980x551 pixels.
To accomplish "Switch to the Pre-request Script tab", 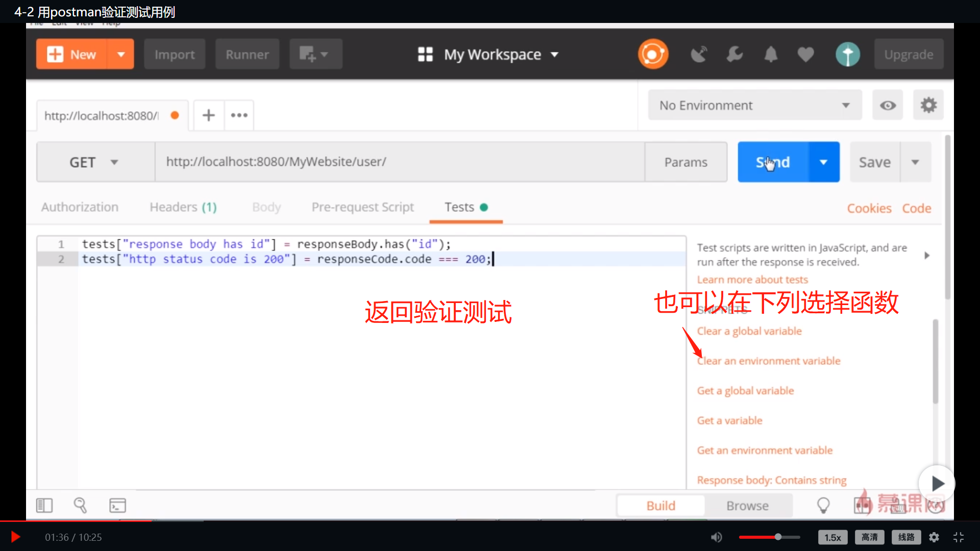I will [362, 207].
